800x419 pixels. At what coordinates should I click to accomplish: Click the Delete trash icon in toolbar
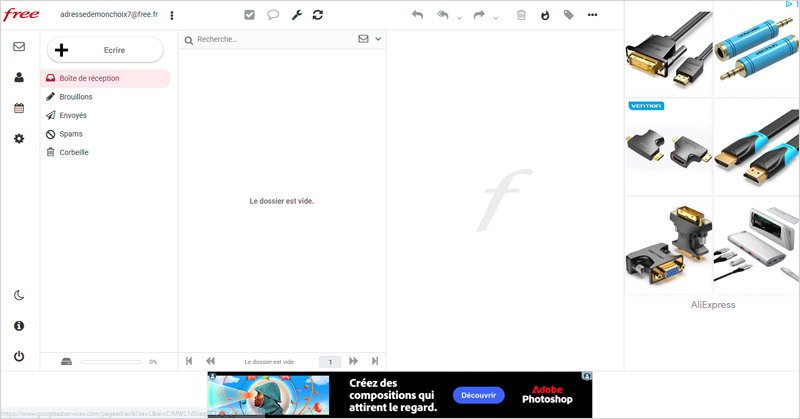(521, 15)
